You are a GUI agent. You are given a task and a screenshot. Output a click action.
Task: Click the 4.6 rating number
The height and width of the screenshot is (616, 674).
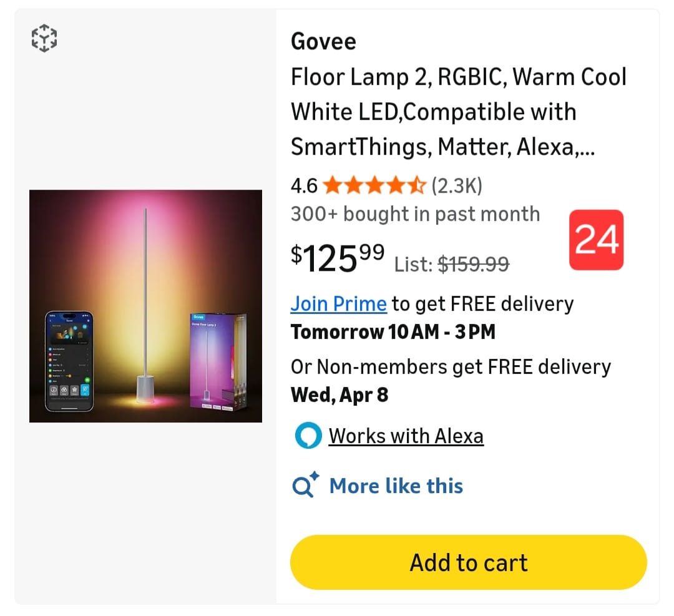pyautogui.click(x=304, y=185)
